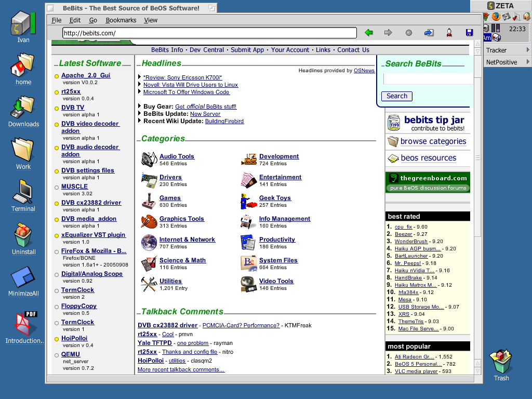Open the Dev Central navigation link
This screenshot has width=532, height=399.
point(207,50)
